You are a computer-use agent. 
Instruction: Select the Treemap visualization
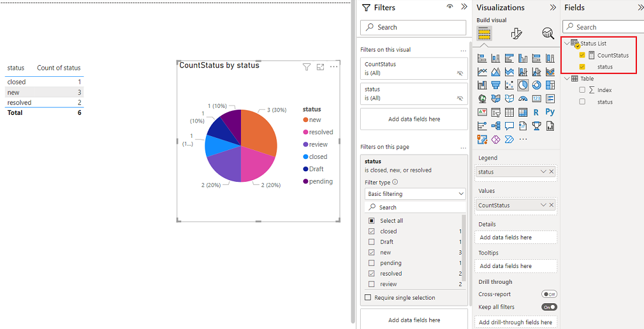click(x=550, y=85)
